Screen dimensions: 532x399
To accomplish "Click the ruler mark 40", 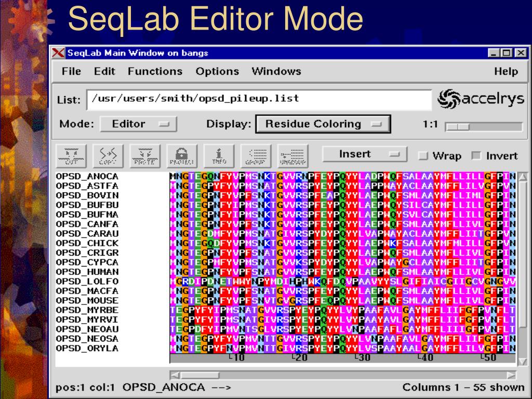I will coord(425,357).
